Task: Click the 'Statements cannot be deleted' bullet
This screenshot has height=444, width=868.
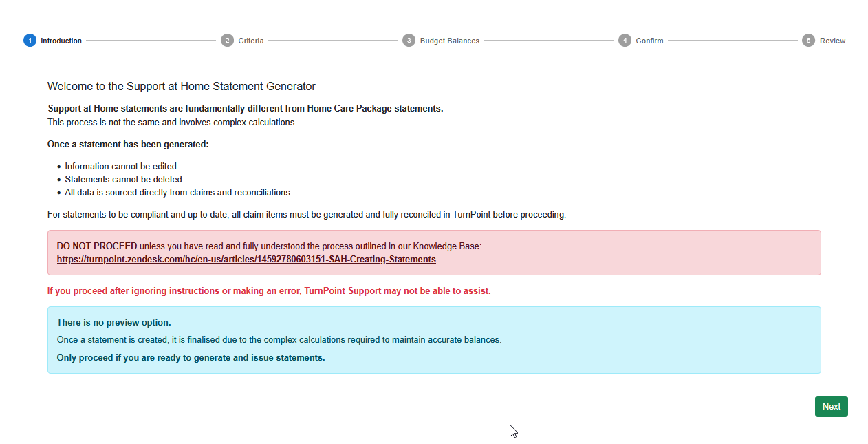Action: point(124,180)
